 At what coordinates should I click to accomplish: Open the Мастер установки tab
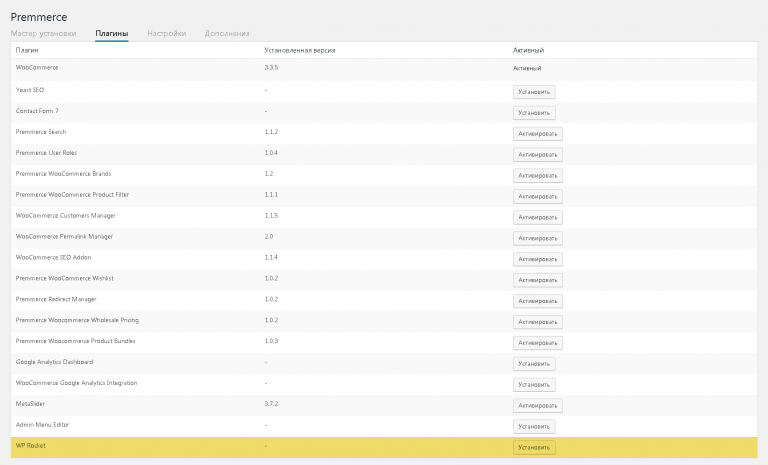tap(44, 33)
